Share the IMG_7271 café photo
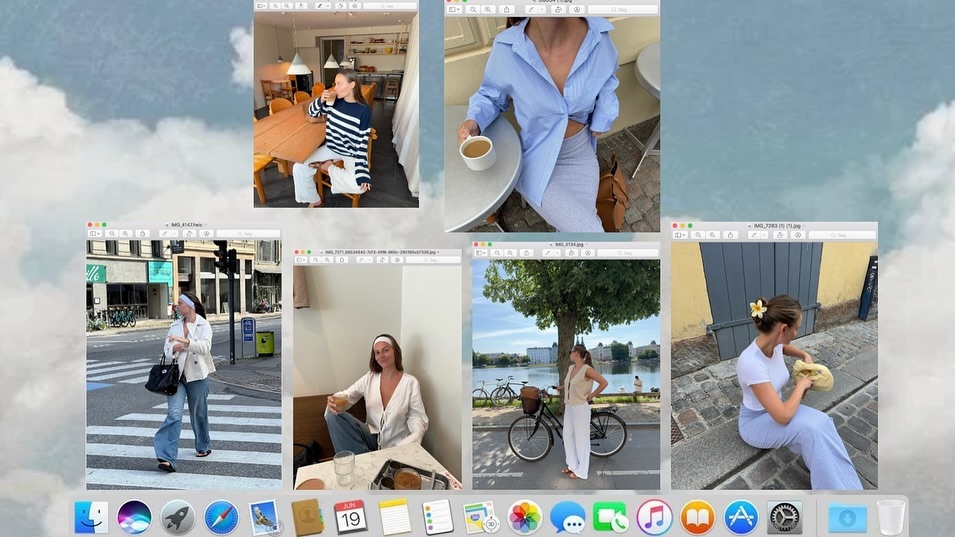 [x=342, y=260]
